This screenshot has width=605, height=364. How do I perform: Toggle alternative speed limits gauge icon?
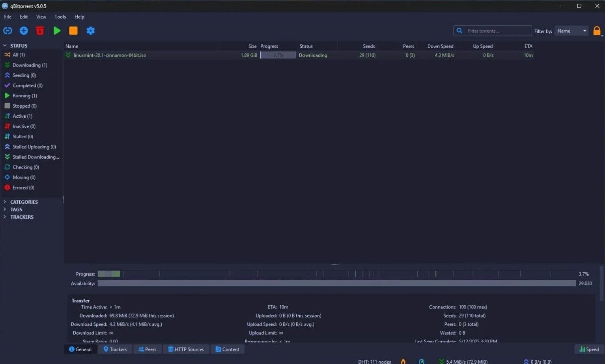[422, 361]
